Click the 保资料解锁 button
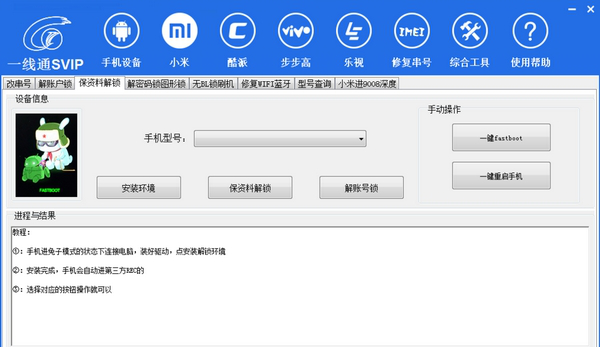This screenshot has height=360, width=600. pyautogui.click(x=250, y=187)
